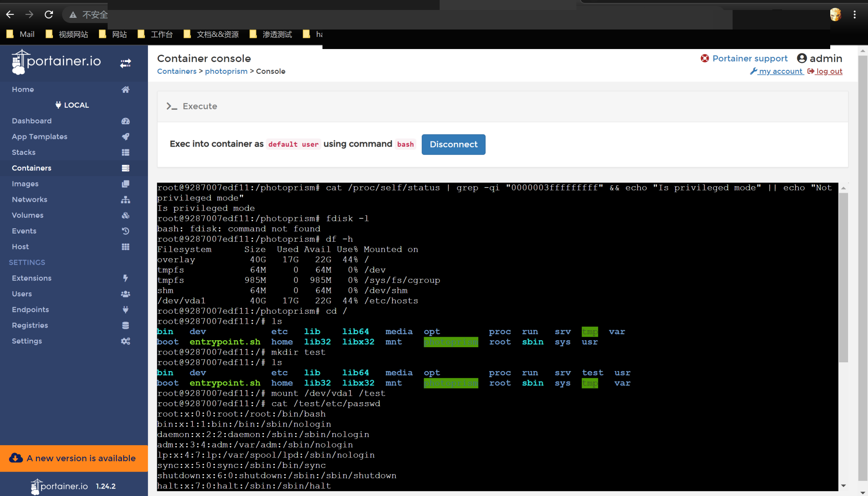
Task: Open the Networks menu item
Action: click(30, 200)
